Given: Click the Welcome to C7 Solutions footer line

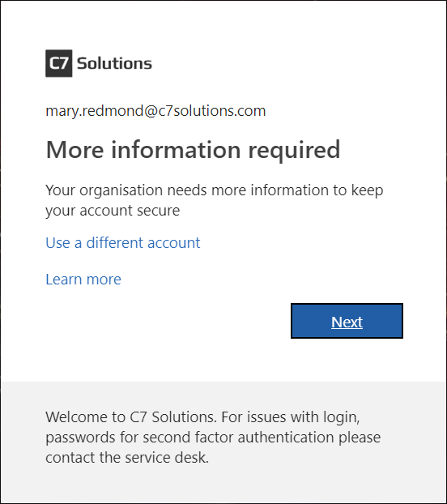Looking at the screenshot, I should [x=202, y=417].
